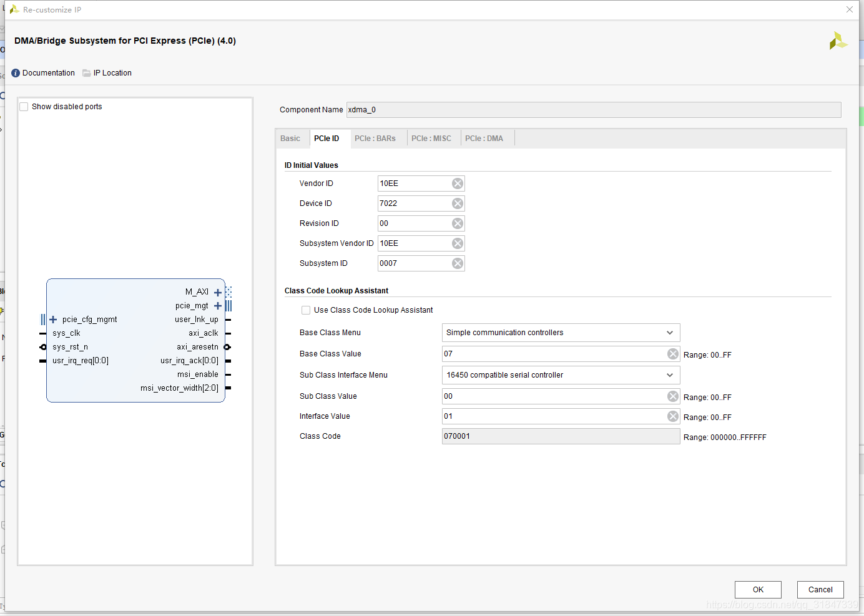
Task: Clear the Sub Class Value field
Action: pyautogui.click(x=673, y=396)
